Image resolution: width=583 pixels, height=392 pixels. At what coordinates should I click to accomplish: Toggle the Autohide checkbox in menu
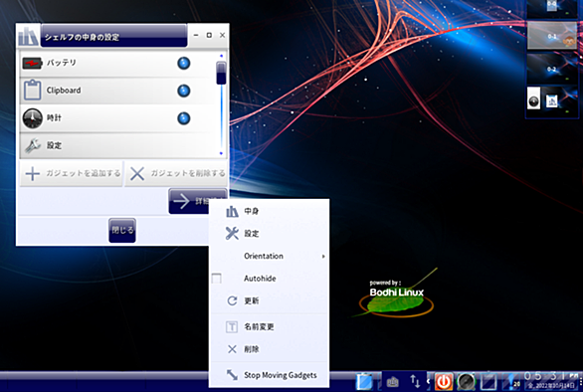(217, 279)
